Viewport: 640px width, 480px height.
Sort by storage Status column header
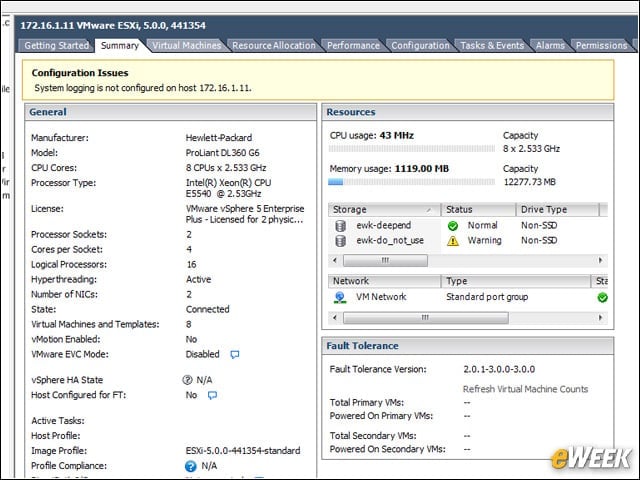tap(478, 209)
